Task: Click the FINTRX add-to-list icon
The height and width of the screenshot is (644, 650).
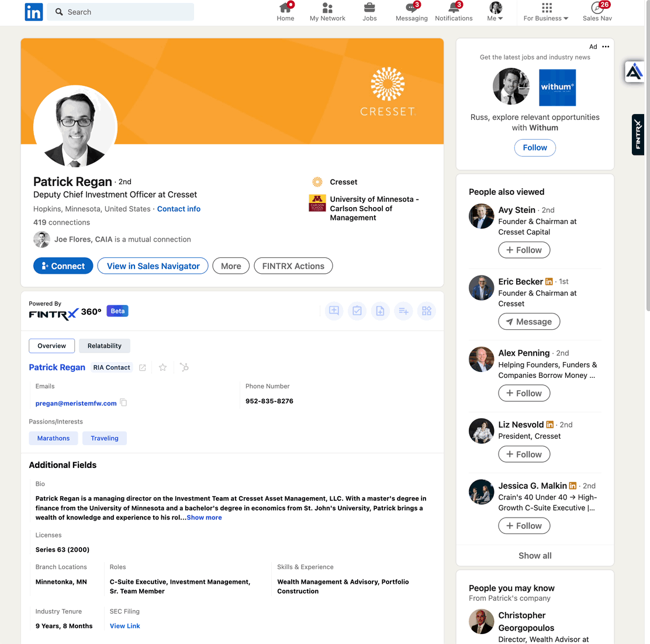Action: point(403,311)
